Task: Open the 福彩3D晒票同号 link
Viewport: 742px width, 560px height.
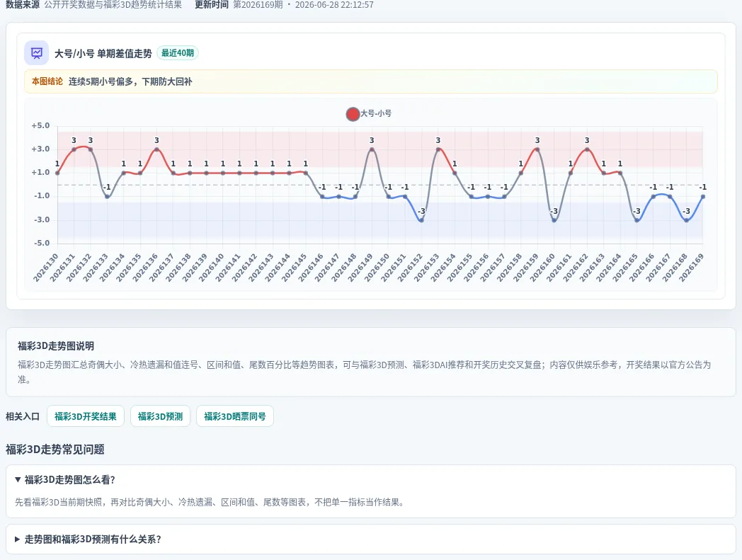Action: coord(235,416)
